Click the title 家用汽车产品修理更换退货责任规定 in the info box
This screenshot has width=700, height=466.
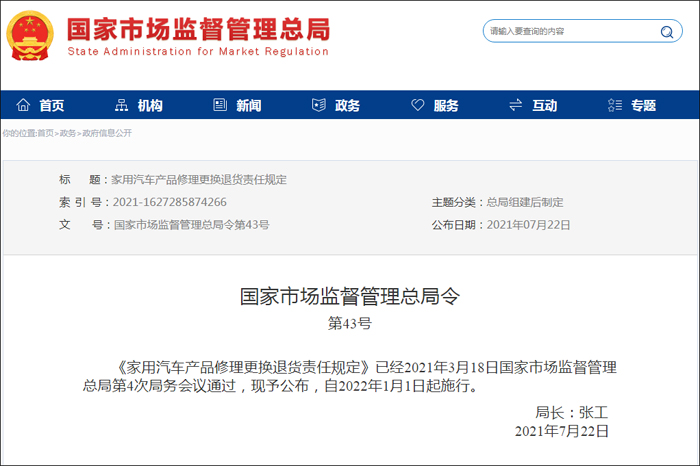click(199, 179)
